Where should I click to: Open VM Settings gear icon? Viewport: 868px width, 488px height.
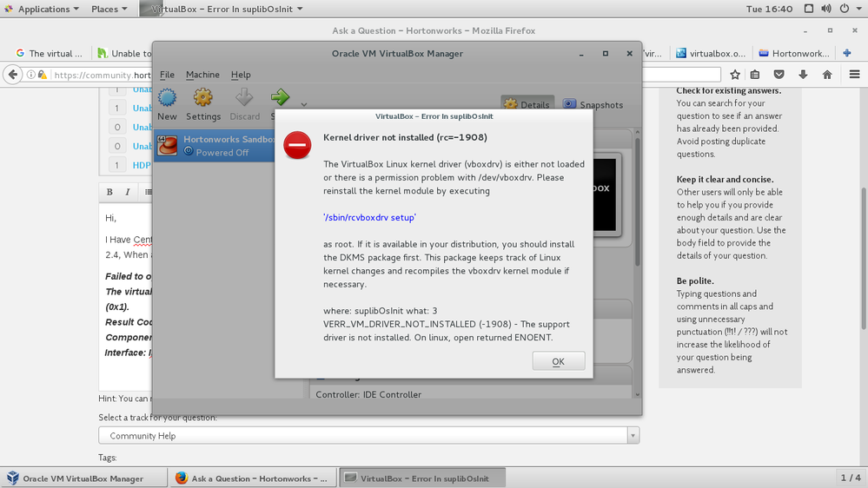click(202, 98)
